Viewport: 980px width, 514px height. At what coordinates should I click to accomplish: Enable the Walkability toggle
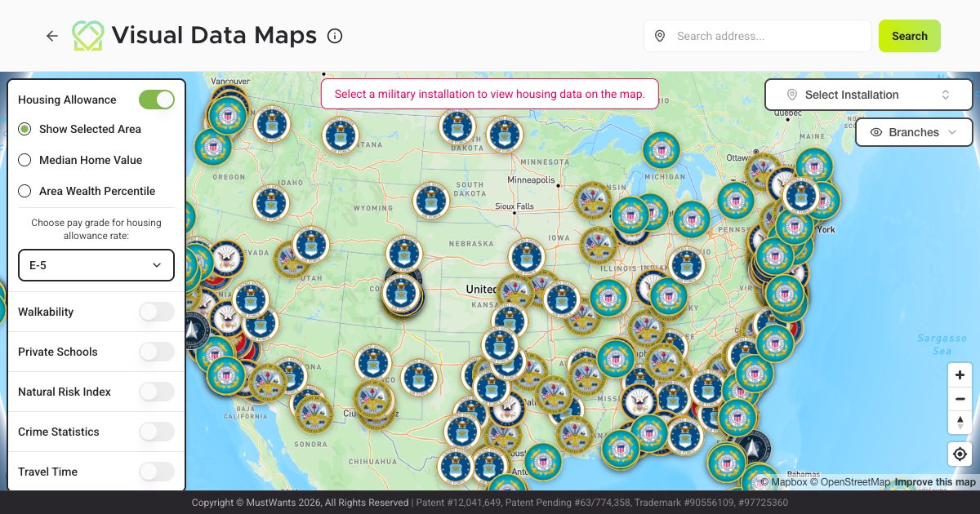(157, 312)
